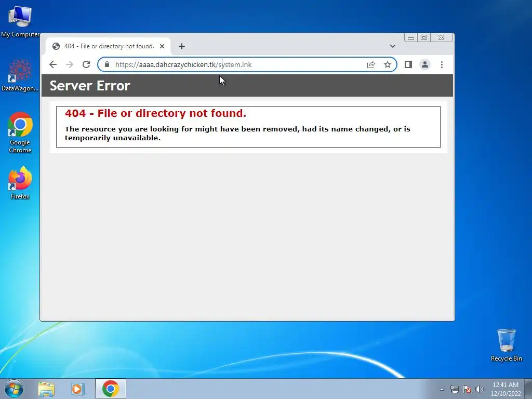Click the volume speaker tray icon
Image resolution: width=532 pixels, height=399 pixels.
(480, 389)
